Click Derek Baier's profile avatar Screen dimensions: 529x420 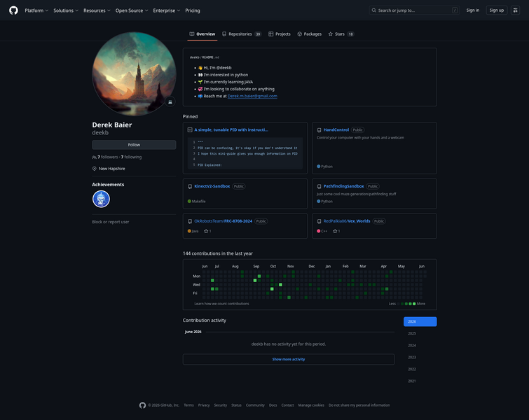coord(134,74)
